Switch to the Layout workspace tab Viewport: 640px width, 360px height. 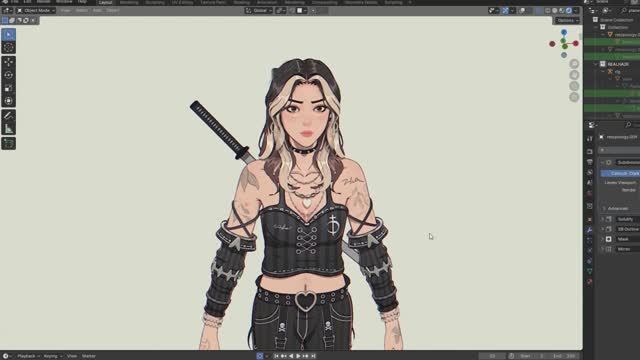pos(105,2)
